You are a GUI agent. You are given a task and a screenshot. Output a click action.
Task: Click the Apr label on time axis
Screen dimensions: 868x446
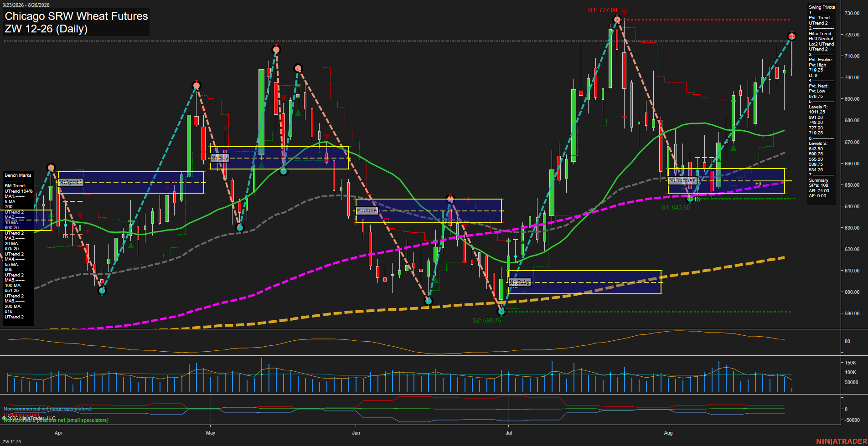pos(58,433)
